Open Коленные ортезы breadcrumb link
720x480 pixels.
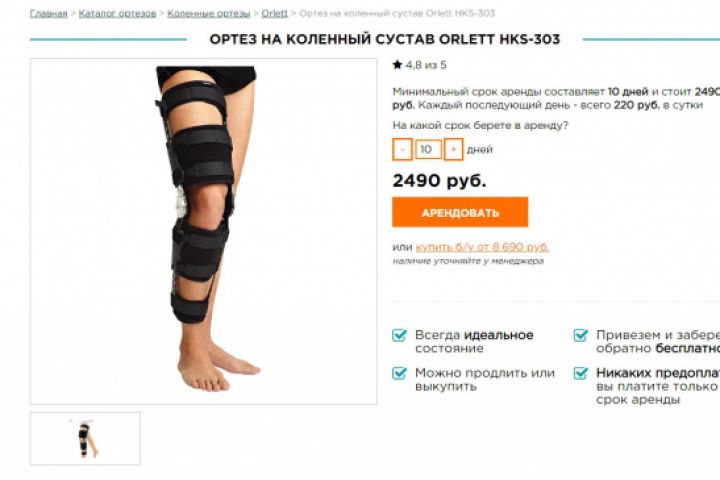click(208, 13)
